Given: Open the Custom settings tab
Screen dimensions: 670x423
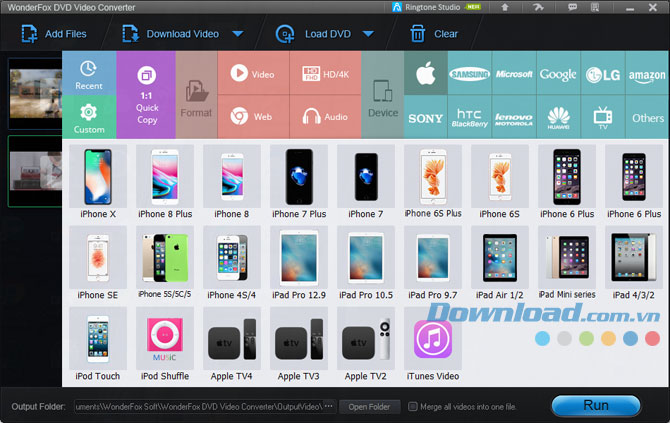Looking at the screenshot, I should click(89, 117).
